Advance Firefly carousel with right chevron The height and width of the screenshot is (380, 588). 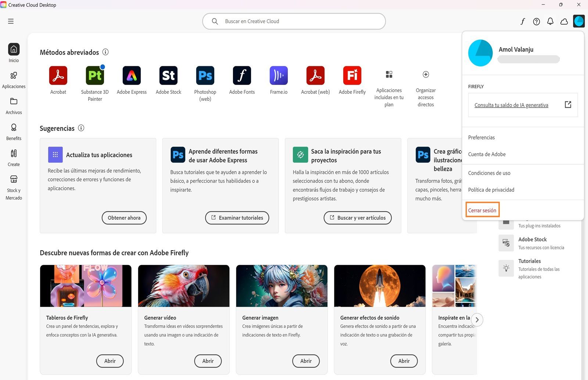pos(477,320)
